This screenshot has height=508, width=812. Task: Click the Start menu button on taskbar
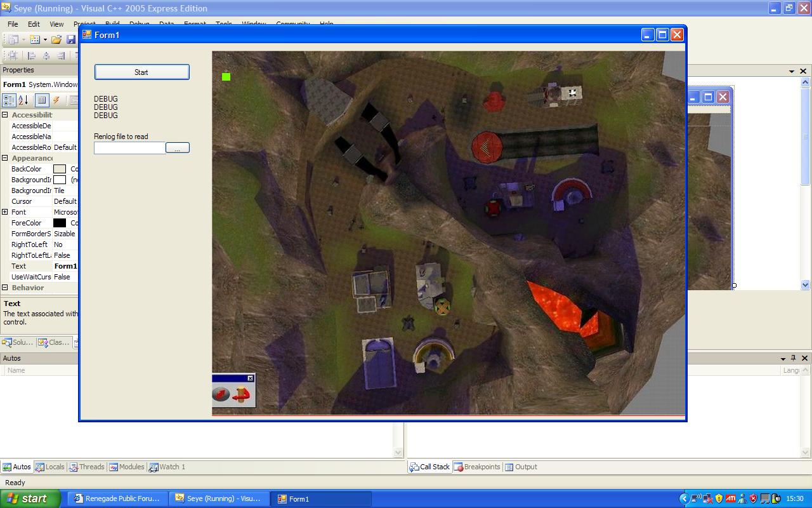[x=30, y=498]
